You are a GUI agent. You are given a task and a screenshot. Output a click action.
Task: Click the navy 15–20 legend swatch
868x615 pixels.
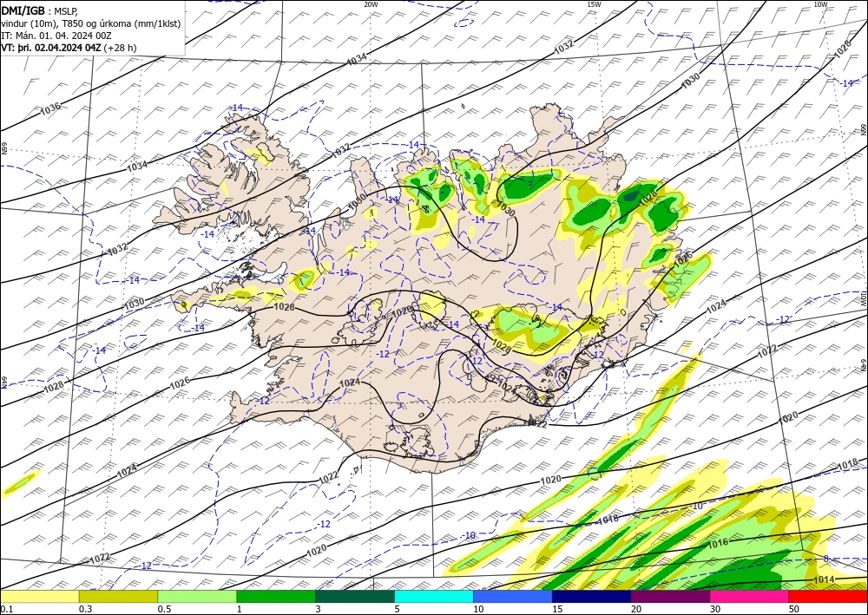click(x=592, y=597)
